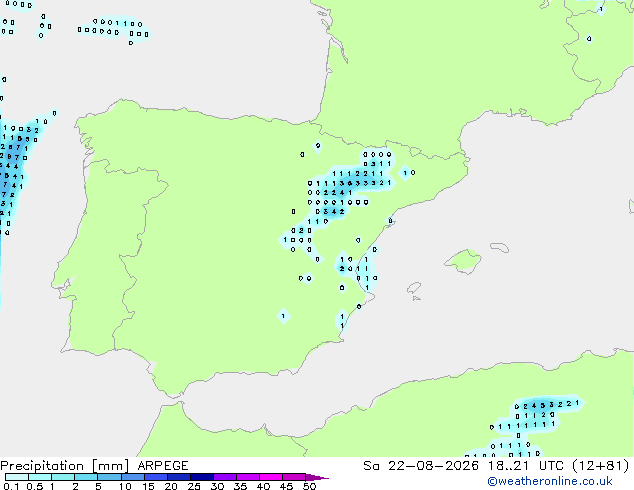Click the North Africa rain cluster row '0 2 4 5 3 2 2 1'
This screenshot has width=634, height=490.
pyautogui.click(x=547, y=404)
